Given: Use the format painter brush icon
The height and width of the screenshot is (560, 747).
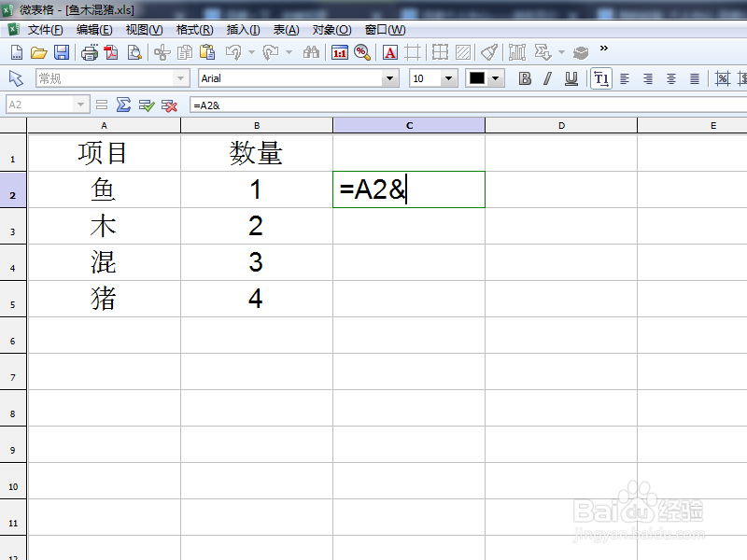Looking at the screenshot, I should click(x=489, y=52).
